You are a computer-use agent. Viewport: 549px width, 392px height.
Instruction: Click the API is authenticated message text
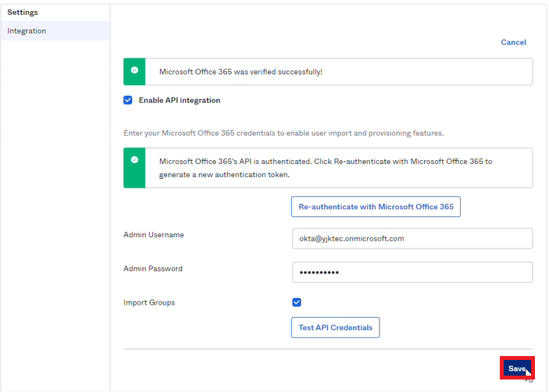pyautogui.click(x=326, y=168)
